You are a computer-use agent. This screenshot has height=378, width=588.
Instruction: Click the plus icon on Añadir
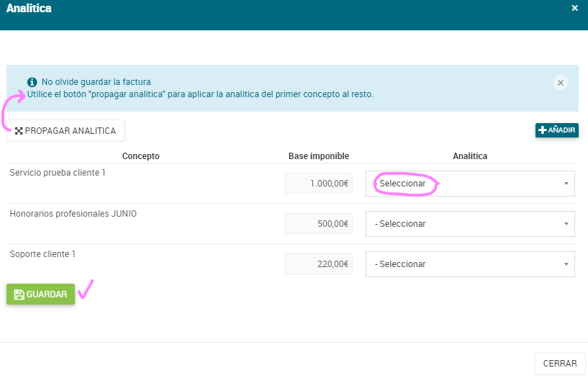point(543,130)
